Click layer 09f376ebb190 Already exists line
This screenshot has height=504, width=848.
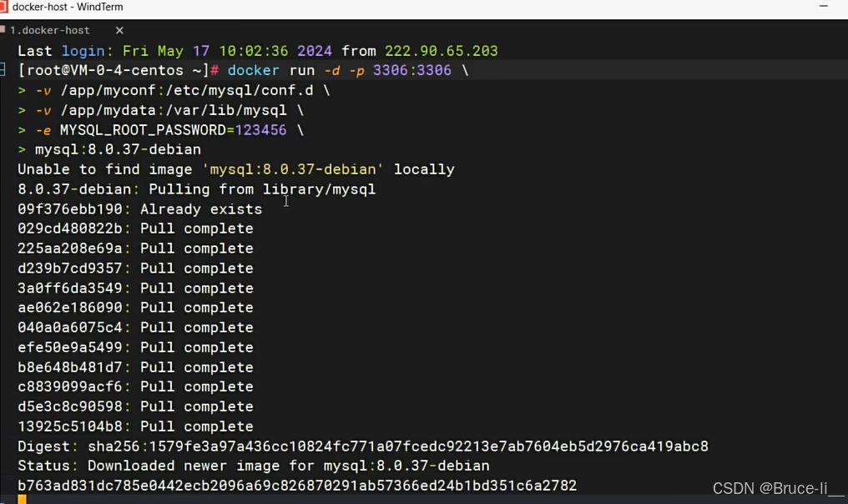click(139, 209)
